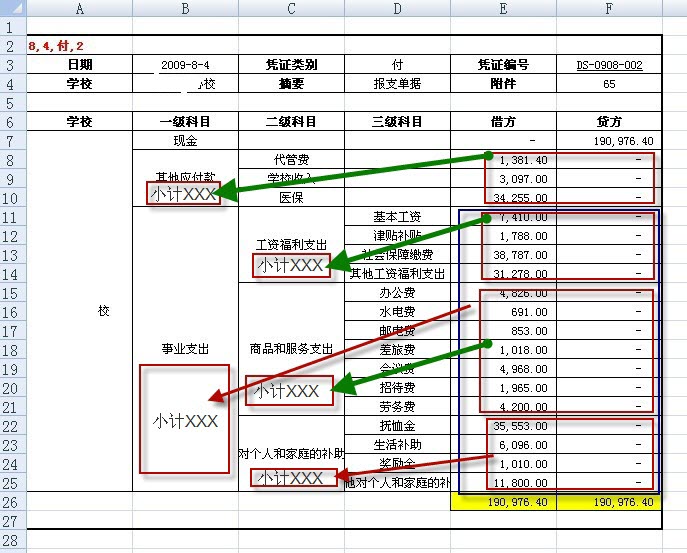The width and height of the screenshot is (687, 553).
Task: Click debit value 853.00
Action: click(529, 331)
